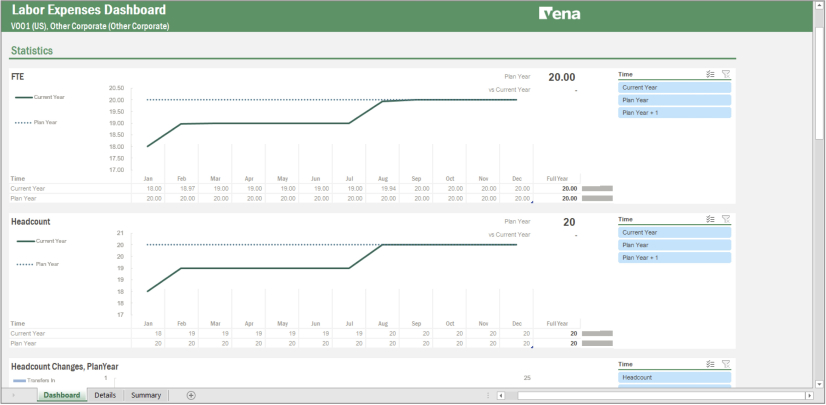Select Headcount Current Year Jan cell 18
Viewport: 826px width, 405px height.
[x=148, y=333]
